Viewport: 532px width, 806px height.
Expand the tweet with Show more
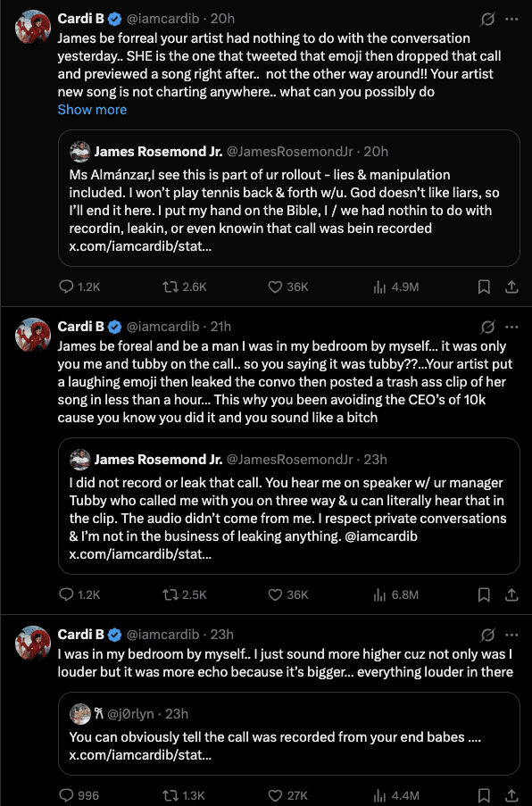click(x=92, y=110)
